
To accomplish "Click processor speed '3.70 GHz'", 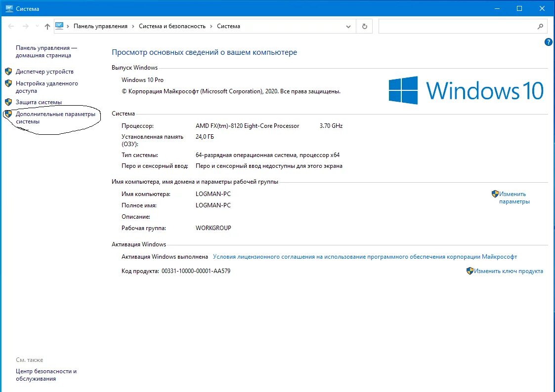I will [x=331, y=126].
